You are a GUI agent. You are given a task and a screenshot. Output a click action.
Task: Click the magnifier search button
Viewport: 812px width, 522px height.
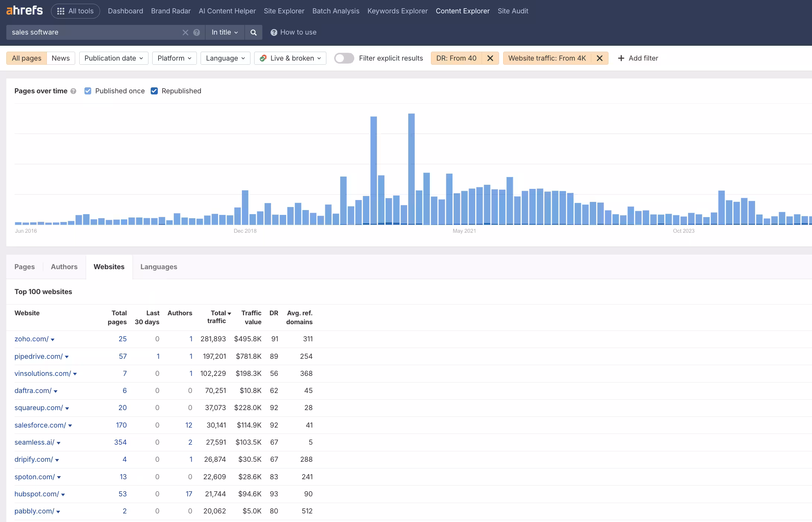[x=253, y=32]
